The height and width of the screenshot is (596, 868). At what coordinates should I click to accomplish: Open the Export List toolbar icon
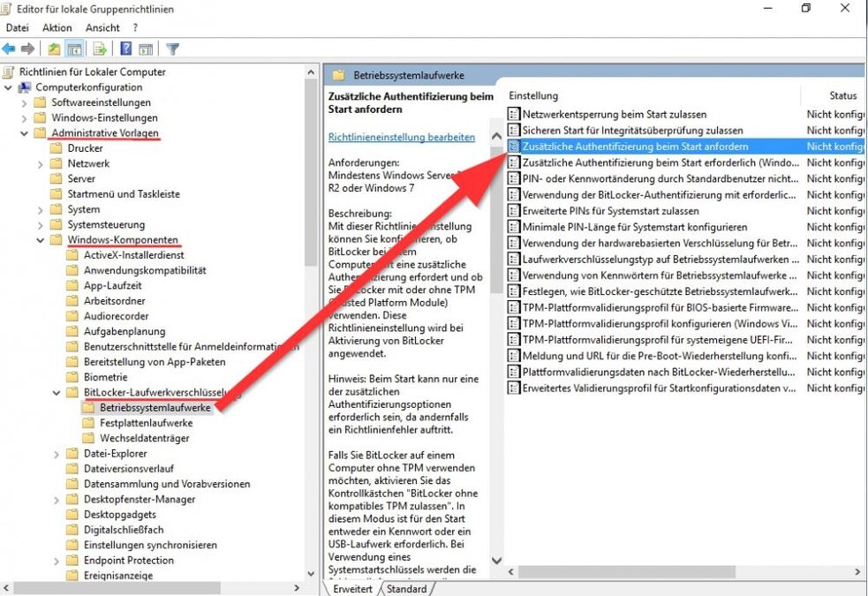pos(97,47)
